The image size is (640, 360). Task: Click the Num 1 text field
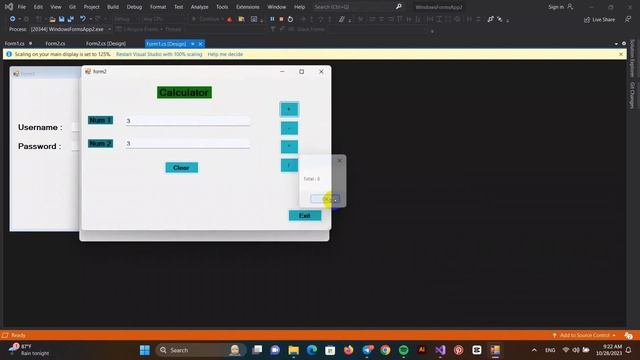click(187, 121)
